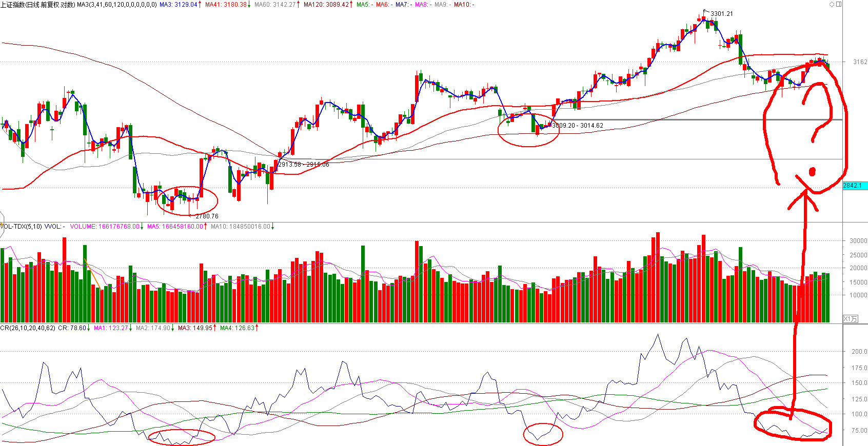
Task: Click the blue MA7: - label
Action: pos(403,5)
